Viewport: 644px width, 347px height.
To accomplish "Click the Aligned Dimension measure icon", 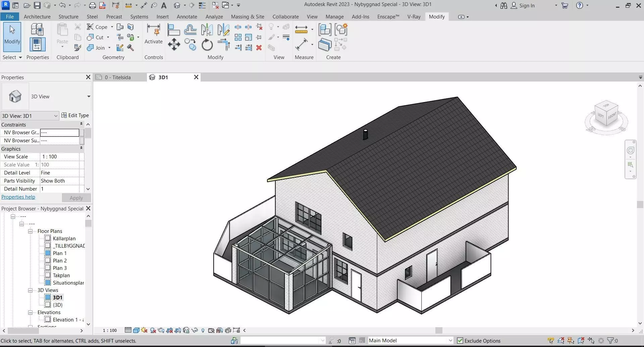I will [301, 30].
